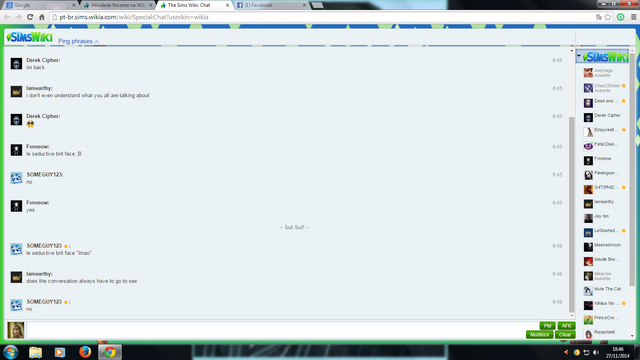Image resolution: width=640 pixels, height=360 pixels.
Task: Collapse the Sims Wiki user list arrow
Action: tap(579, 56)
